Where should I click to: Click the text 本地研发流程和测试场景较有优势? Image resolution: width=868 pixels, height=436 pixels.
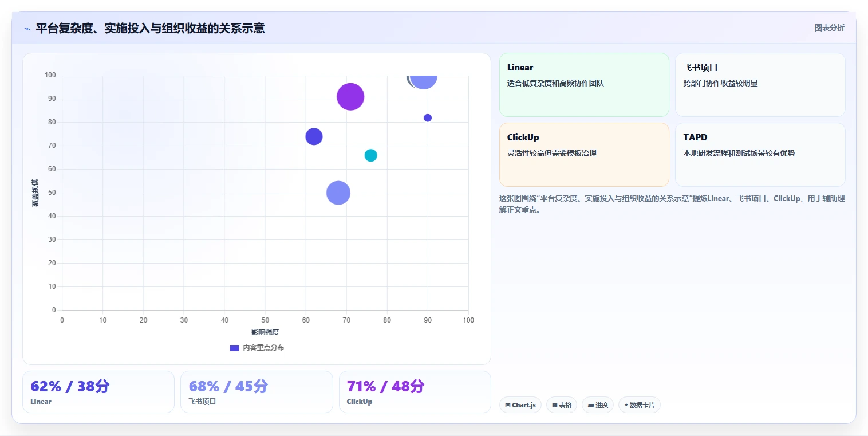point(739,153)
